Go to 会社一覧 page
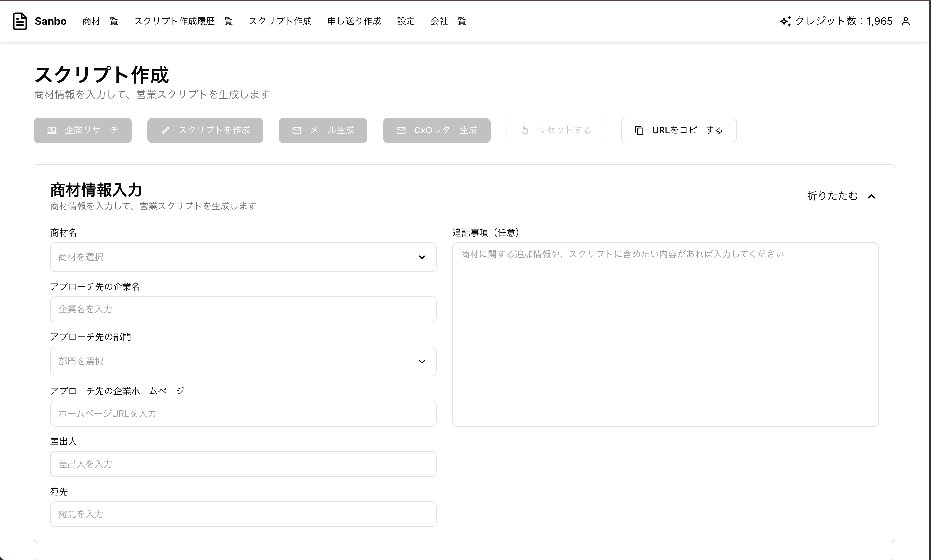 448,21
